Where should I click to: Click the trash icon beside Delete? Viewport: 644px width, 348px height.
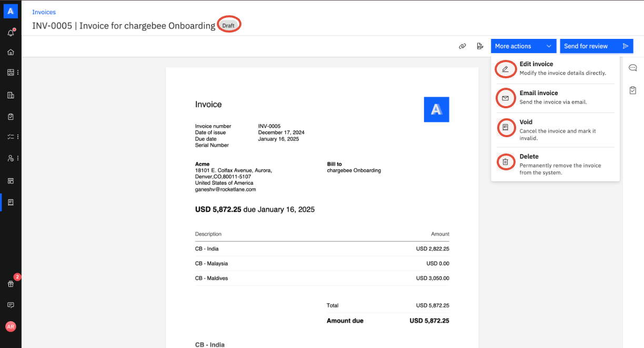point(505,162)
